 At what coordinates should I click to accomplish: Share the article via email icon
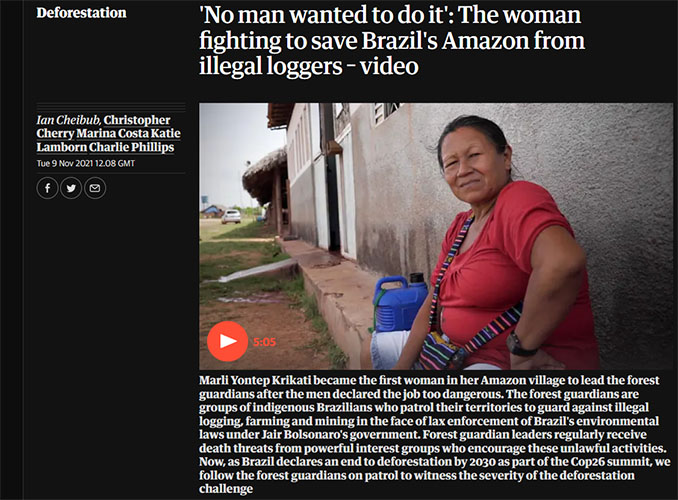(x=95, y=188)
